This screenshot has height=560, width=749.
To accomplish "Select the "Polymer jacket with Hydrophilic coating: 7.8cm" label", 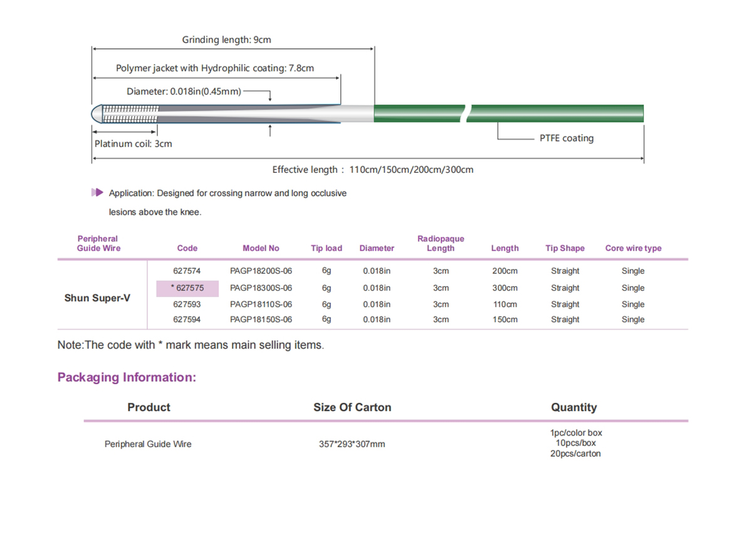I will click(x=215, y=68).
